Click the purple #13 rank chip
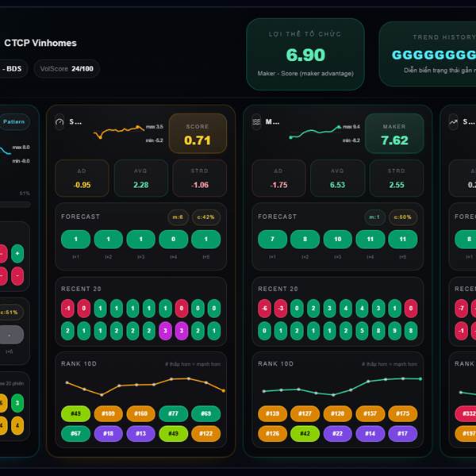The width and height of the screenshot is (476, 476). 141,433
